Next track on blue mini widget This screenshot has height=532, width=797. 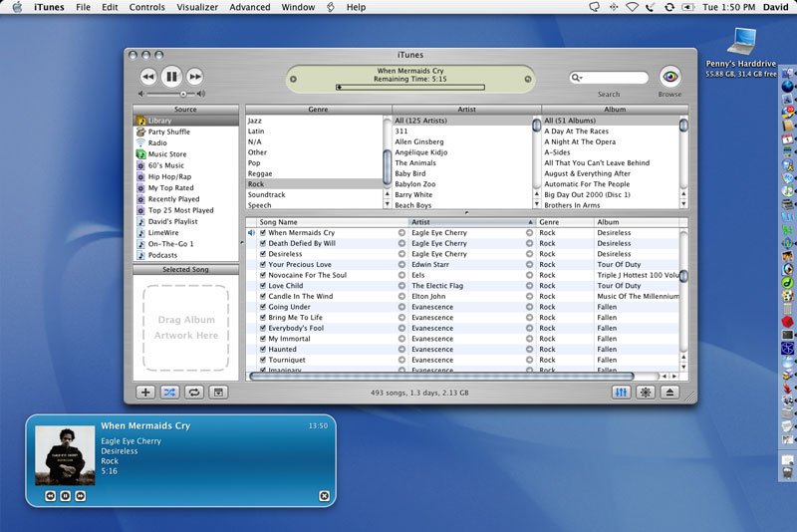tap(81, 496)
